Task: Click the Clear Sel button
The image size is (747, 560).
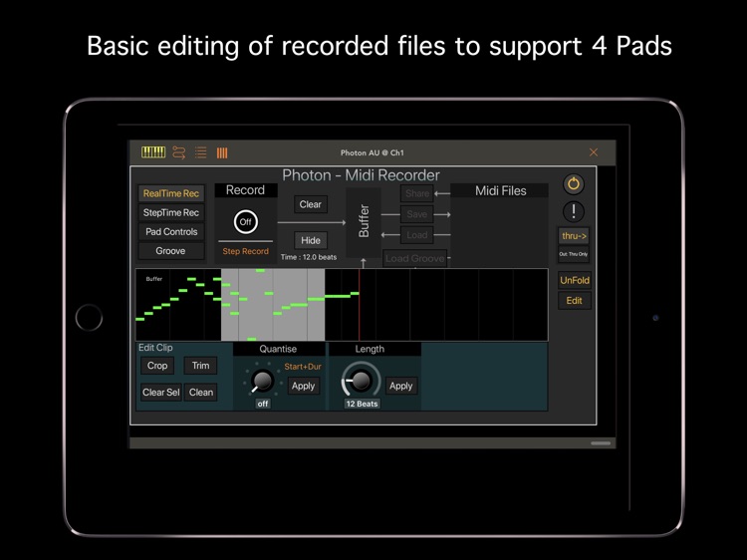Action: tap(161, 393)
